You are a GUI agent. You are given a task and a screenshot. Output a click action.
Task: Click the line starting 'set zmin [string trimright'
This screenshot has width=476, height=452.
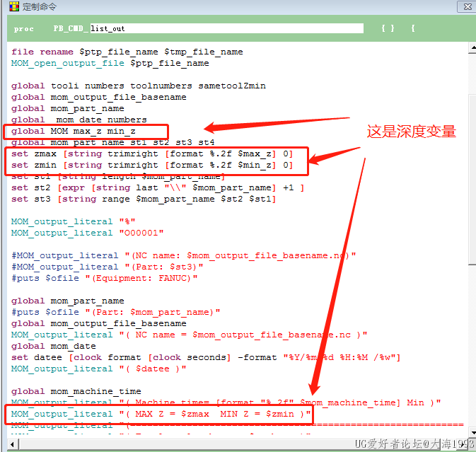coord(152,165)
